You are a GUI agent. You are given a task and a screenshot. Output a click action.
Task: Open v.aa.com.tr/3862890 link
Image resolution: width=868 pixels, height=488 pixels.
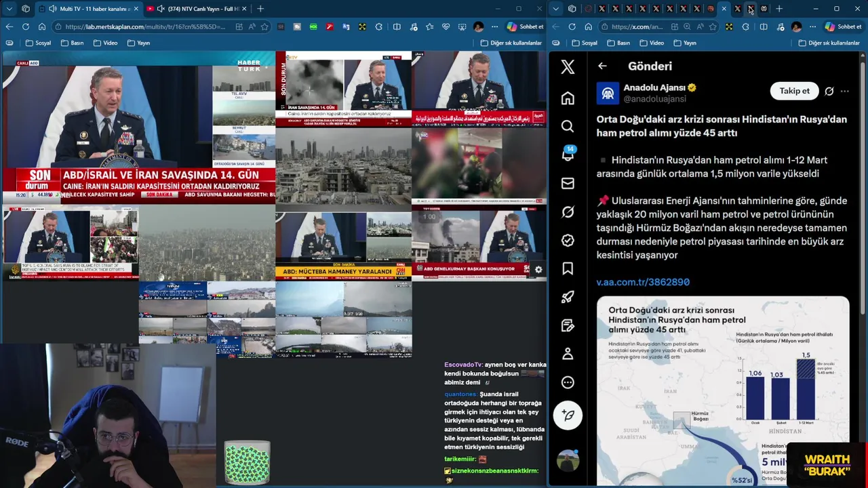click(643, 282)
